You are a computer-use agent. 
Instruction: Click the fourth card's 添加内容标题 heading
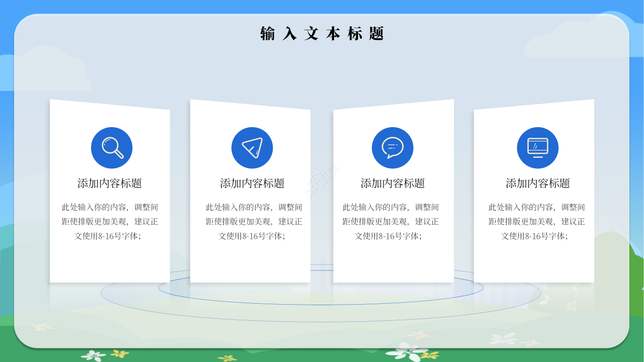[x=535, y=183]
